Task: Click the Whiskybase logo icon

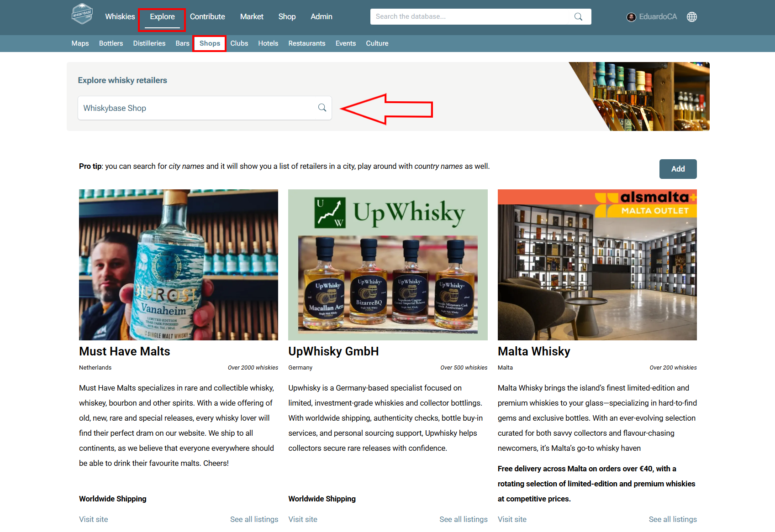Action: click(82, 14)
